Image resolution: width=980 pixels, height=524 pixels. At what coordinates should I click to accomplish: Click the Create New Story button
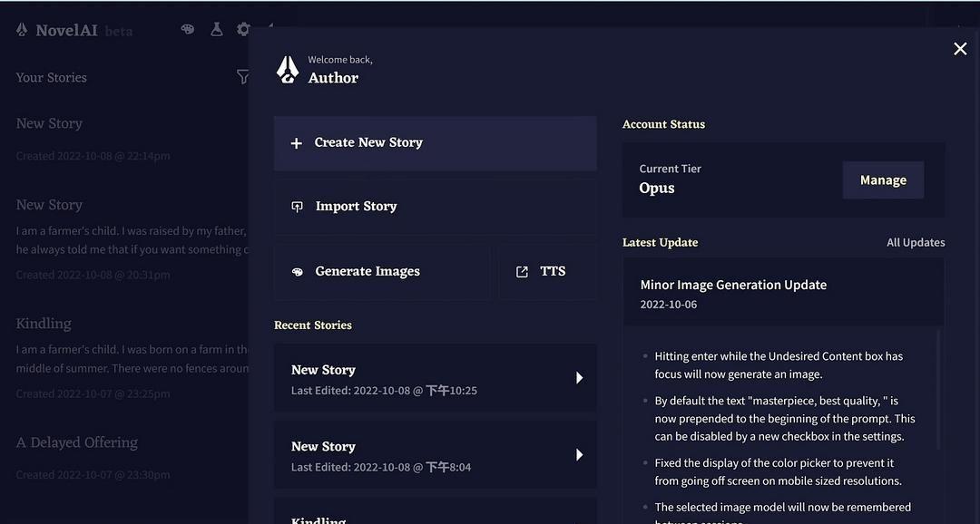[x=435, y=143]
